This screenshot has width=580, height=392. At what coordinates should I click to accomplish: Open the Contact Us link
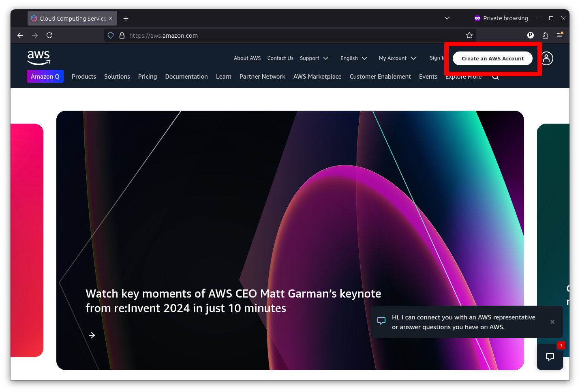click(280, 58)
